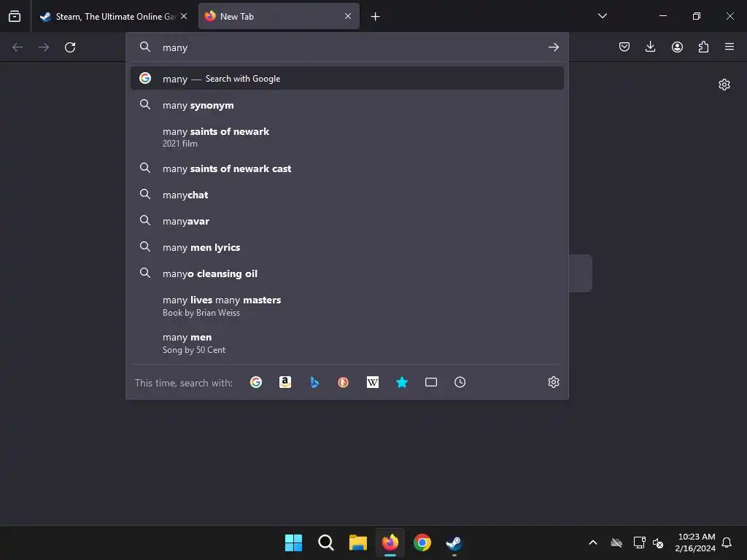Go forward one page
The height and width of the screenshot is (560, 747).
tap(44, 47)
